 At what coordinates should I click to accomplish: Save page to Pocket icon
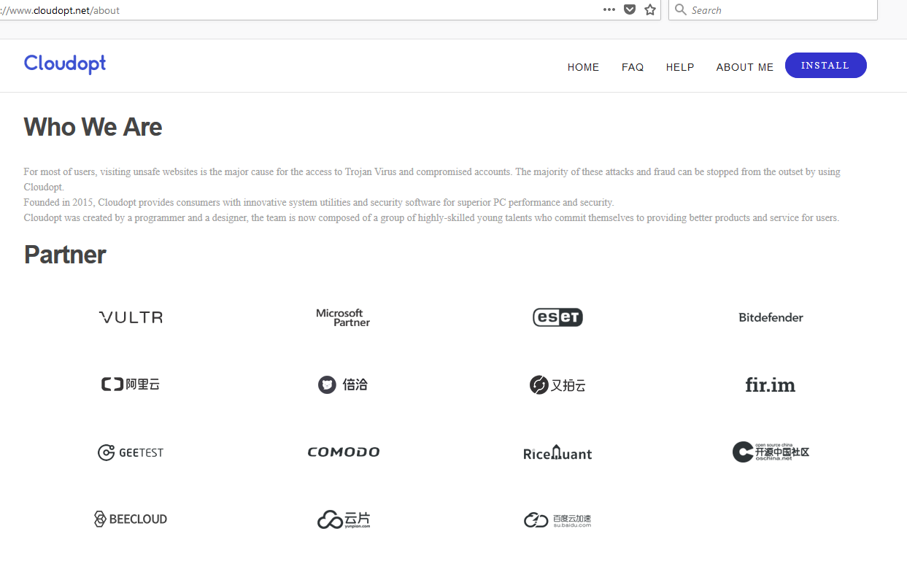(x=630, y=10)
